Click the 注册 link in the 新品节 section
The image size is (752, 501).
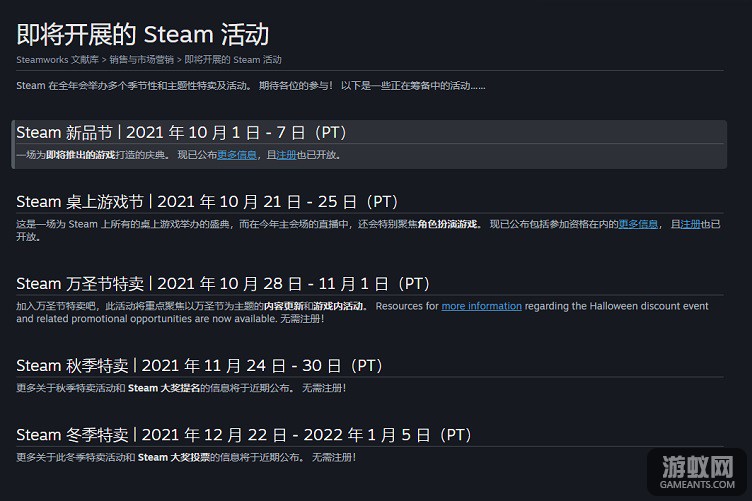click(x=286, y=155)
